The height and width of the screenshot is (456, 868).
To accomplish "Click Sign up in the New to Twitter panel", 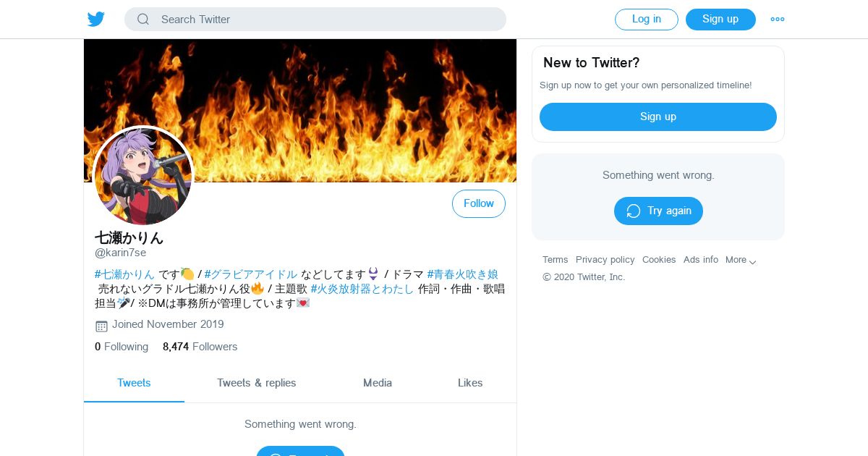I will [658, 117].
